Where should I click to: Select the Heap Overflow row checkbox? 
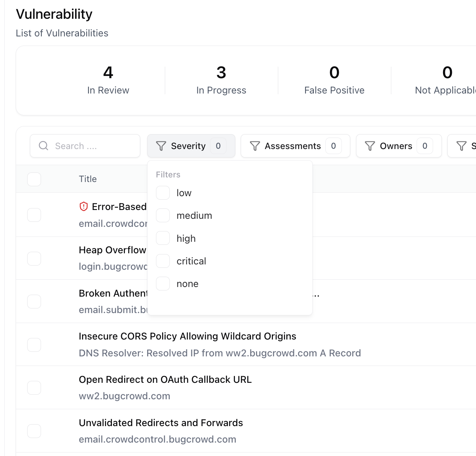coord(34,258)
